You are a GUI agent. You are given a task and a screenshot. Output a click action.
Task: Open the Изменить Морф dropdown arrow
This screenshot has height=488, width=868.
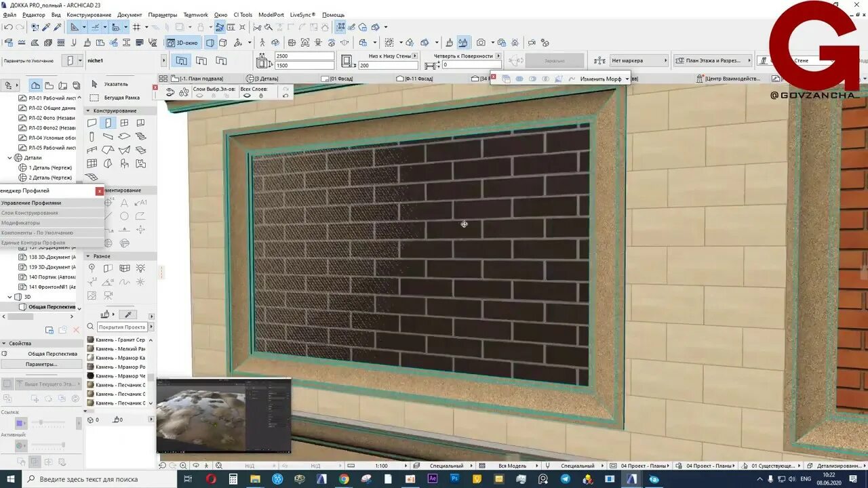[627, 79]
